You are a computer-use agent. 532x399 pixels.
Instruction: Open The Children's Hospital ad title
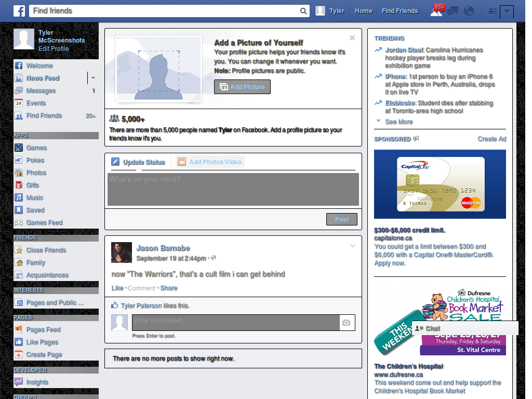[408, 366]
